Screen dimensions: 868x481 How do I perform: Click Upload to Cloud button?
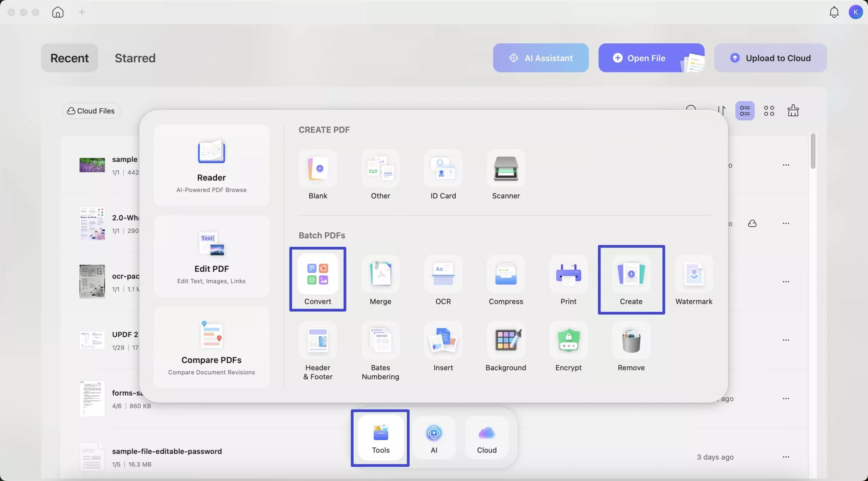[770, 58]
